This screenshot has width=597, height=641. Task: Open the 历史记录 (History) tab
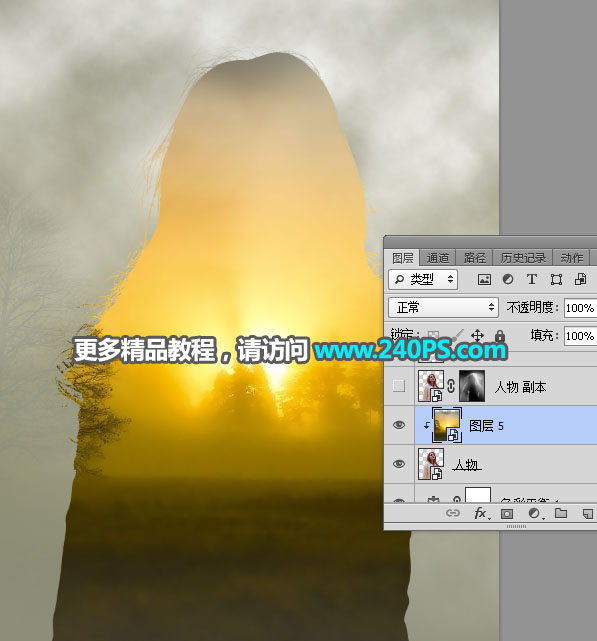click(523, 258)
